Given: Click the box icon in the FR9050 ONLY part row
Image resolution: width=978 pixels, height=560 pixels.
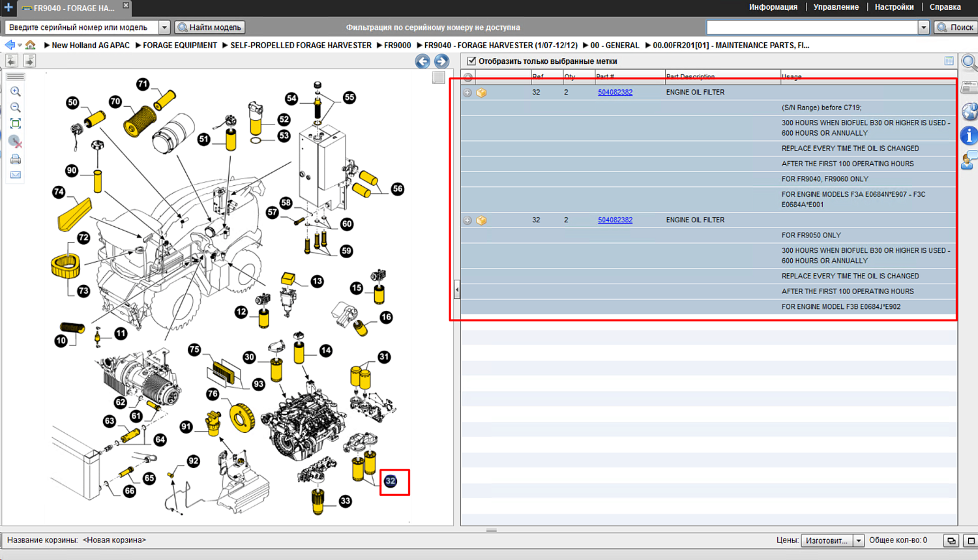Looking at the screenshot, I should pyautogui.click(x=481, y=220).
